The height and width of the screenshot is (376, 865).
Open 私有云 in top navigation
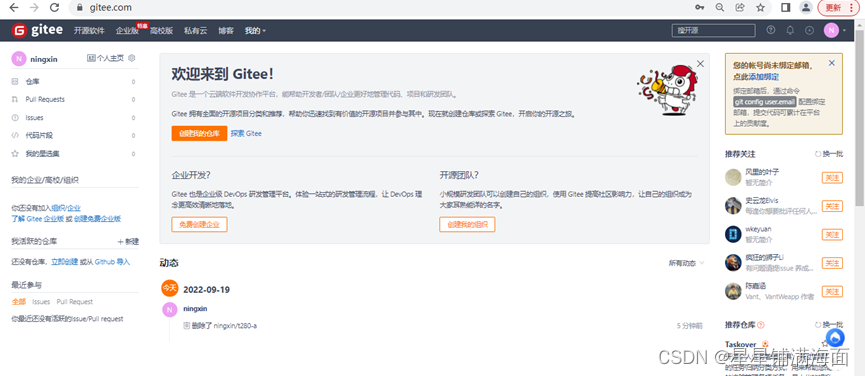click(196, 31)
